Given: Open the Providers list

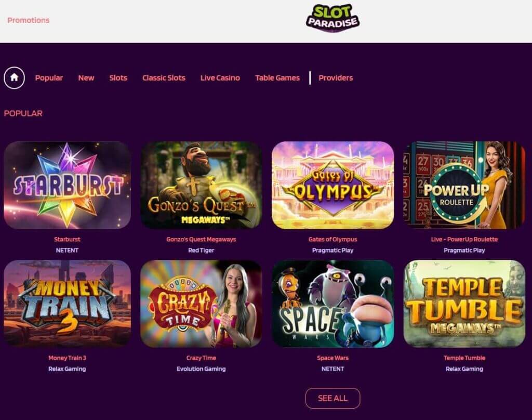Looking at the screenshot, I should (336, 78).
